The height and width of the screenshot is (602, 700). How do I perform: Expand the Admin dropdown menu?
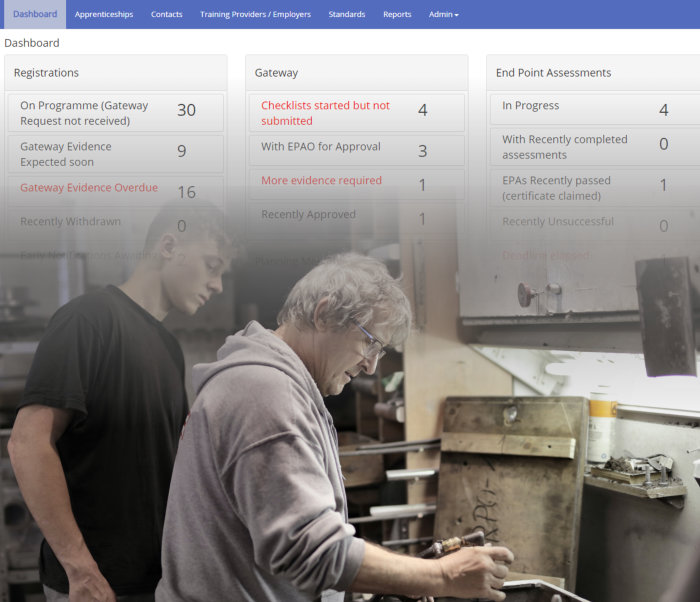[443, 14]
